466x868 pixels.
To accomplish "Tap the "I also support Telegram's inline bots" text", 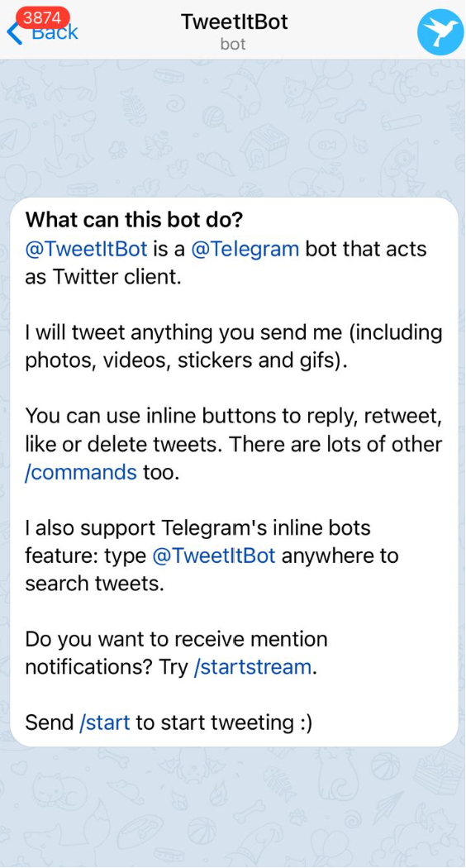I will pos(197,528).
